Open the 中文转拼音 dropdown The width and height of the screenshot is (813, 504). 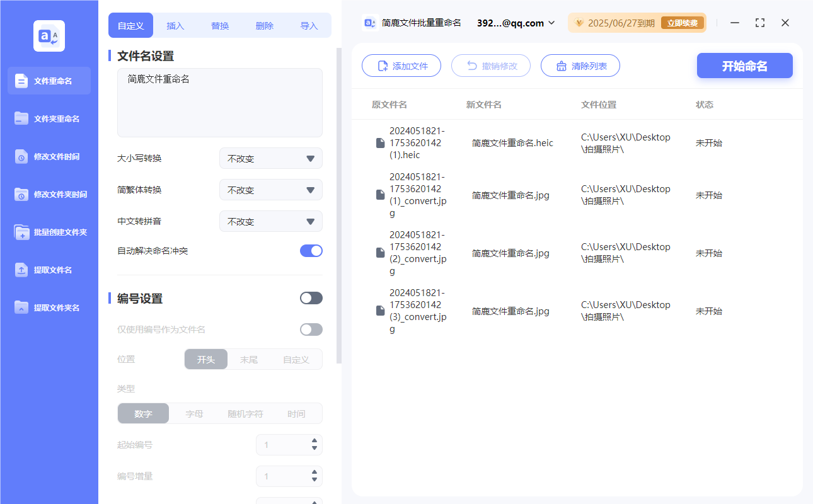(x=270, y=221)
